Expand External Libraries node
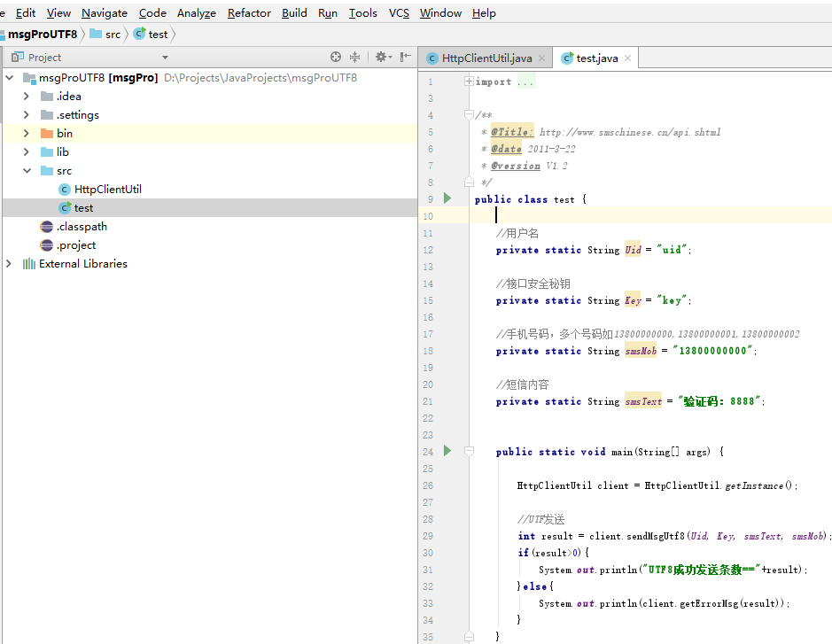The height and width of the screenshot is (644, 832). [x=9, y=264]
